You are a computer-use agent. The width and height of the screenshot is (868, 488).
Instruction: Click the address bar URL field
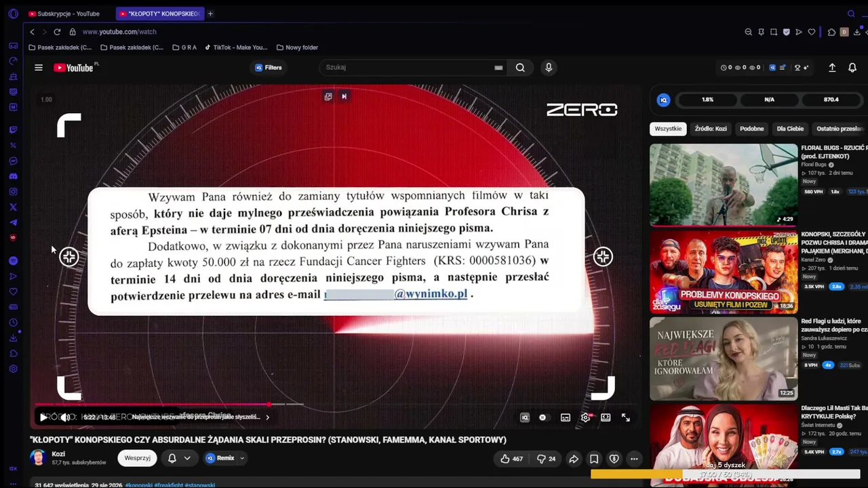pyautogui.click(x=119, y=32)
